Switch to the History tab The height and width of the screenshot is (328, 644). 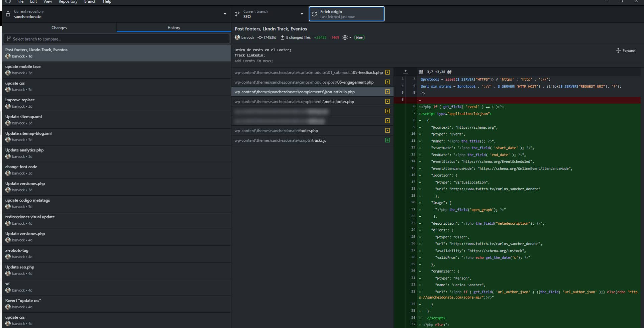[174, 28]
